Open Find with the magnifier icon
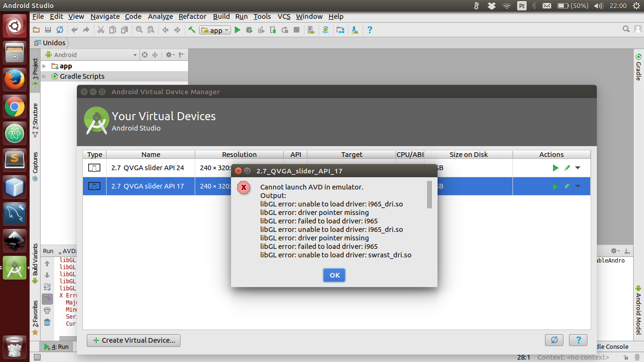The width and height of the screenshot is (644, 362). [x=139, y=30]
